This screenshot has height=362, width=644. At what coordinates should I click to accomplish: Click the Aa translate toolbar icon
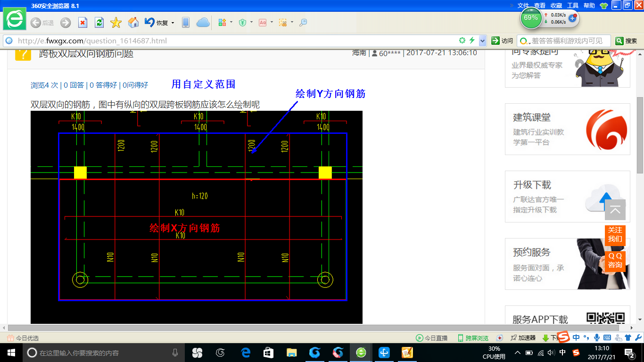(263, 23)
